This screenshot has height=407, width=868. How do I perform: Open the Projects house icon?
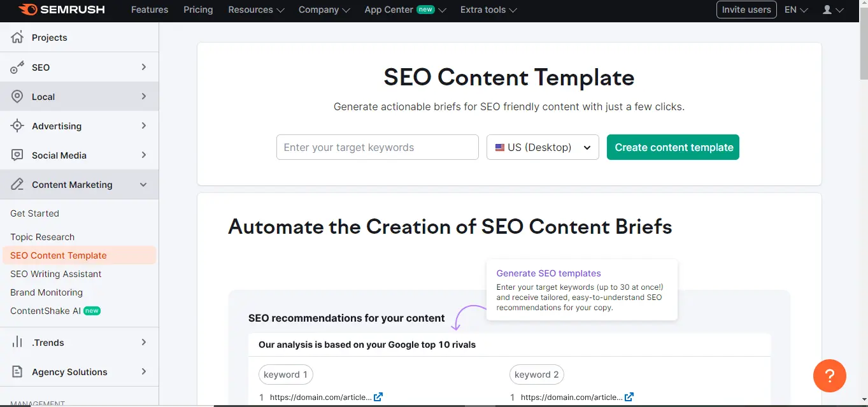click(17, 37)
